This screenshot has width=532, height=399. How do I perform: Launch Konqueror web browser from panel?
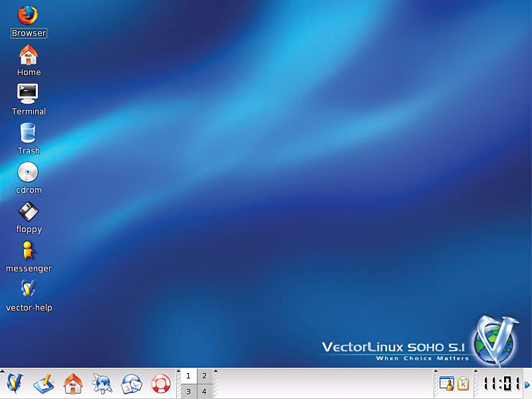coord(102,384)
